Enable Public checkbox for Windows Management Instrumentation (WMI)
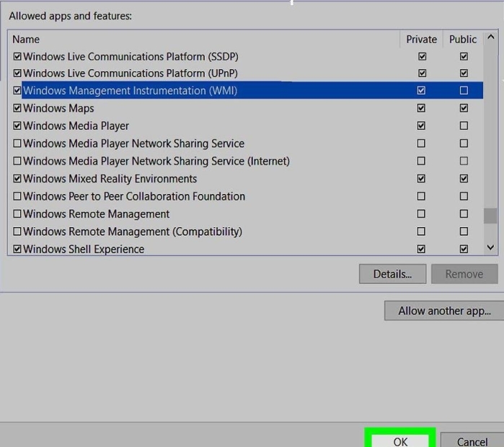The height and width of the screenshot is (447, 504). pyautogui.click(x=464, y=91)
